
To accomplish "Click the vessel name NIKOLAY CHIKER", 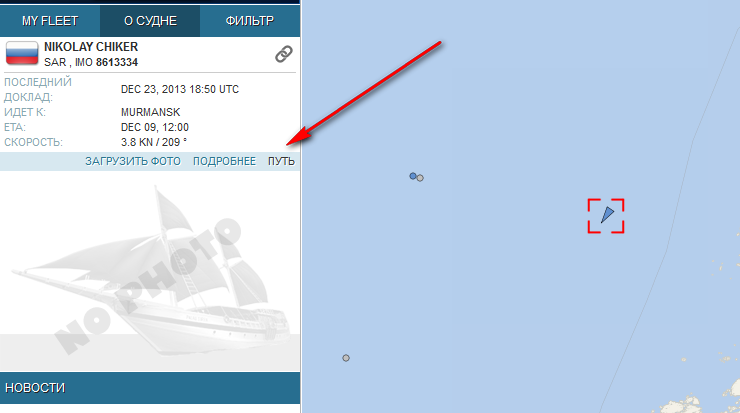I will tap(91, 47).
